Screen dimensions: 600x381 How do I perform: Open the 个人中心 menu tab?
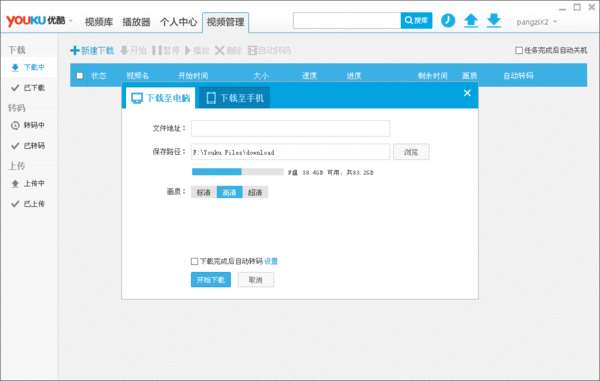[178, 22]
